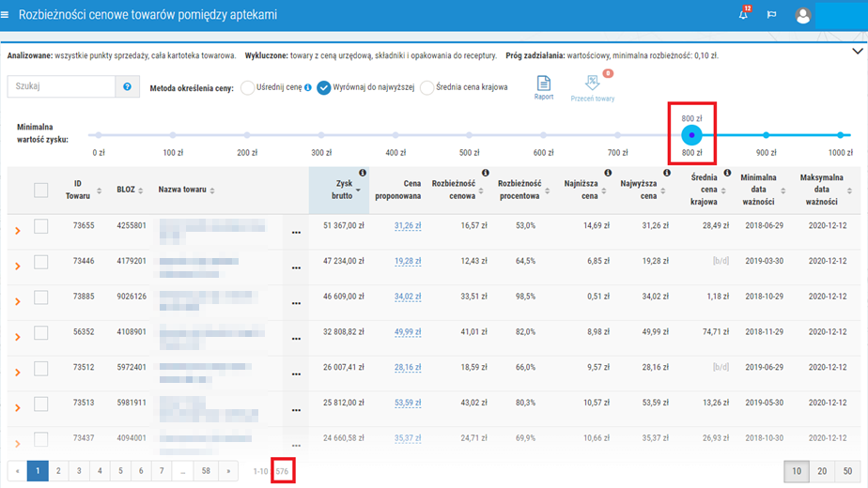
Task: Open the hamburger menu in header
Action: 8,14
